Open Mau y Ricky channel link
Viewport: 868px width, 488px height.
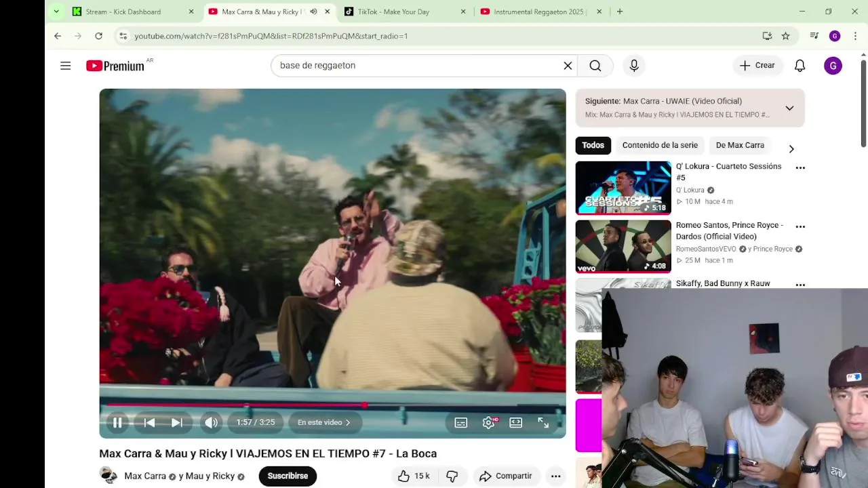coord(210,476)
